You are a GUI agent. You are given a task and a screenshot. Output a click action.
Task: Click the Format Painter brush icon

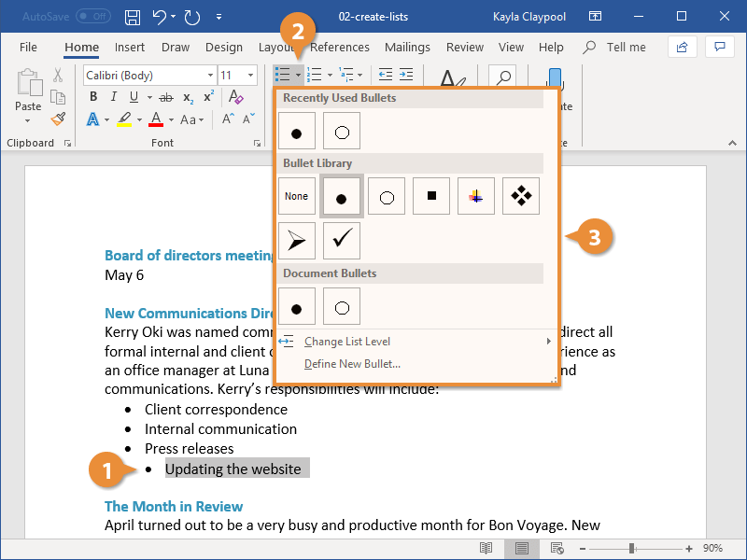(x=58, y=119)
